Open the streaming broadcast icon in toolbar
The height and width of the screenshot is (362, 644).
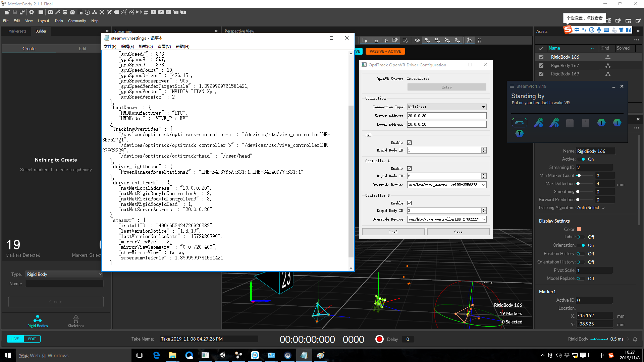(x=139, y=12)
